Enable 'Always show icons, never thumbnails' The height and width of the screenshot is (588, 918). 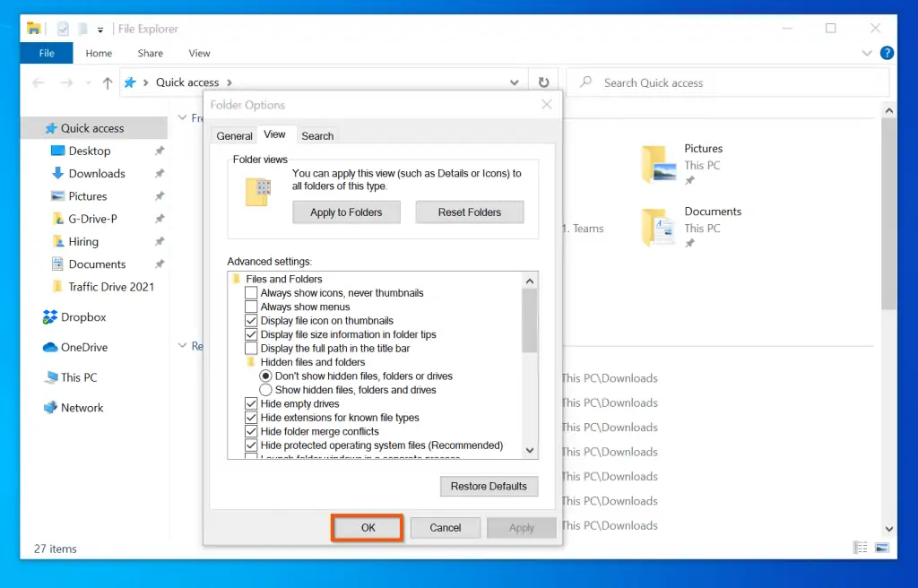(252, 292)
